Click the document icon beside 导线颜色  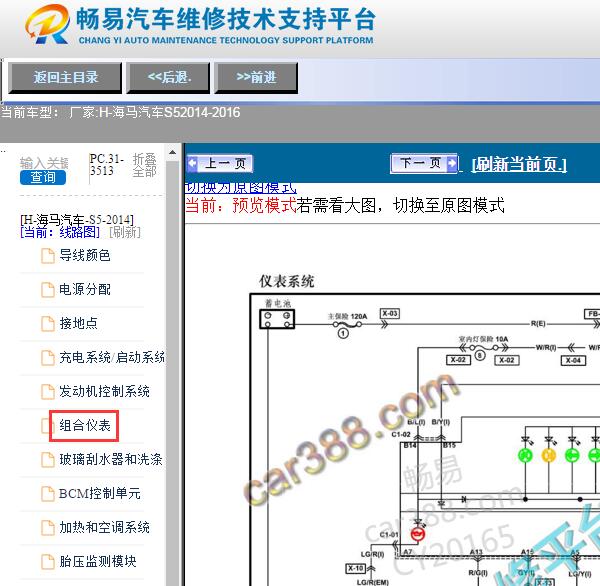(x=48, y=256)
